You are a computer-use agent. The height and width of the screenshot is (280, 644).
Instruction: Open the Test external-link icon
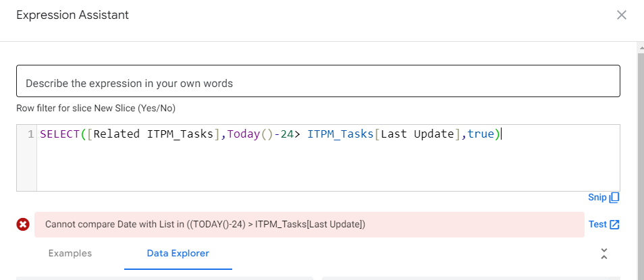(614, 225)
